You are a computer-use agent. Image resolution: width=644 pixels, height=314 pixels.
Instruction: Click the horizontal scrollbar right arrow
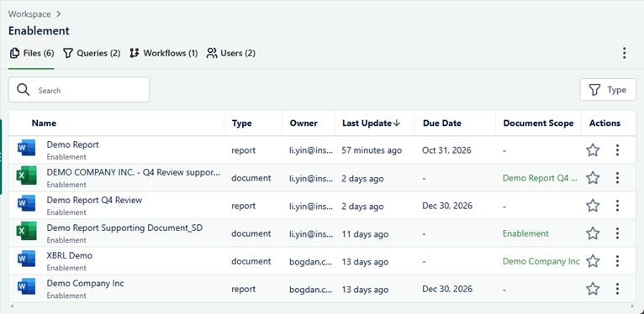(x=632, y=306)
